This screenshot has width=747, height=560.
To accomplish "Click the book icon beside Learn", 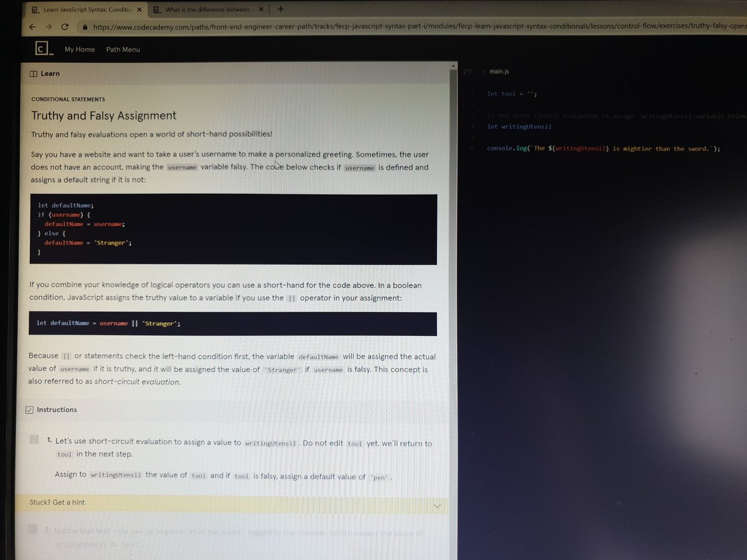I will (34, 73).
